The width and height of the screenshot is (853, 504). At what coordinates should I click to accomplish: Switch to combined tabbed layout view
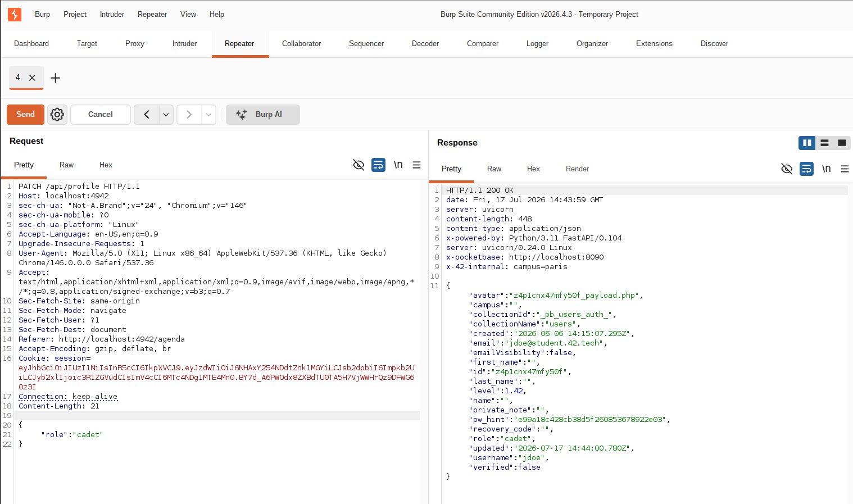842,143
